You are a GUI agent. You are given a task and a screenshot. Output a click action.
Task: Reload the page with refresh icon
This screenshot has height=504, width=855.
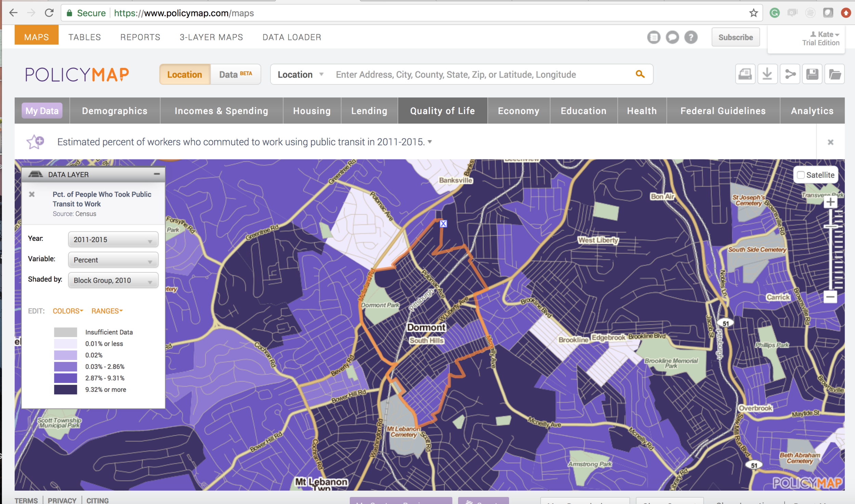tap(49, 13)
